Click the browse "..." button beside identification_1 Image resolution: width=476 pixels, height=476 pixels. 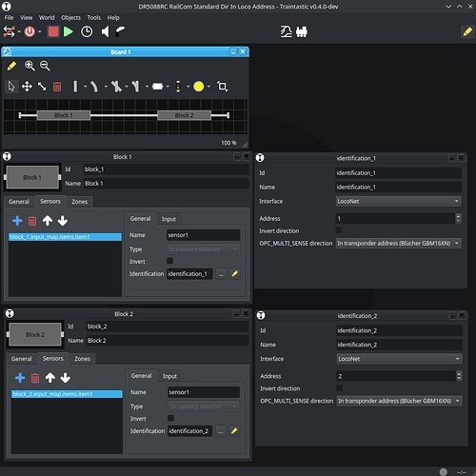click(221, 274)
